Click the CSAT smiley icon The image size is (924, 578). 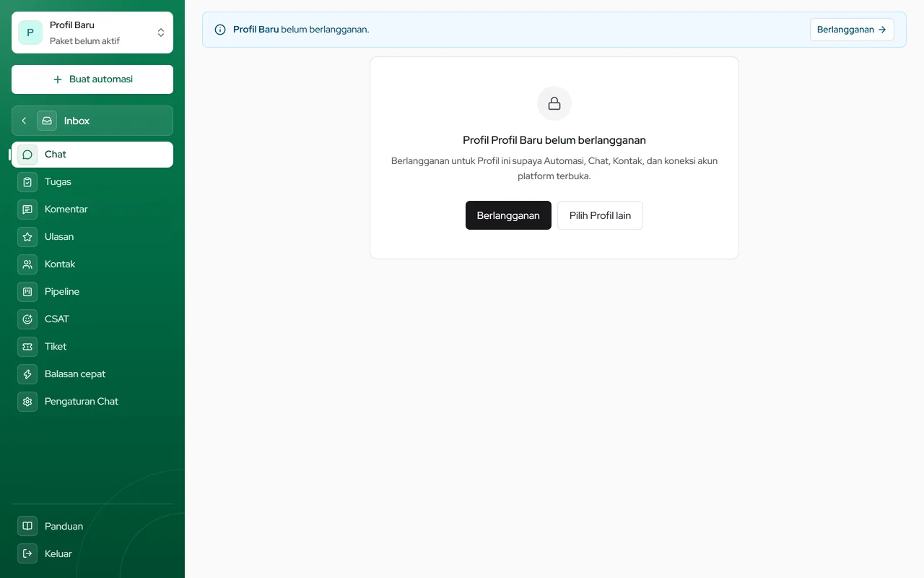27,319
